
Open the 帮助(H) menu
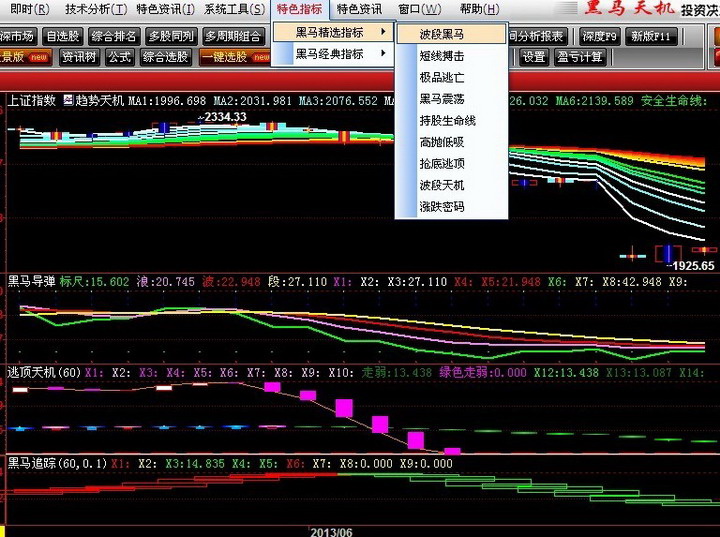click(479, 9)
